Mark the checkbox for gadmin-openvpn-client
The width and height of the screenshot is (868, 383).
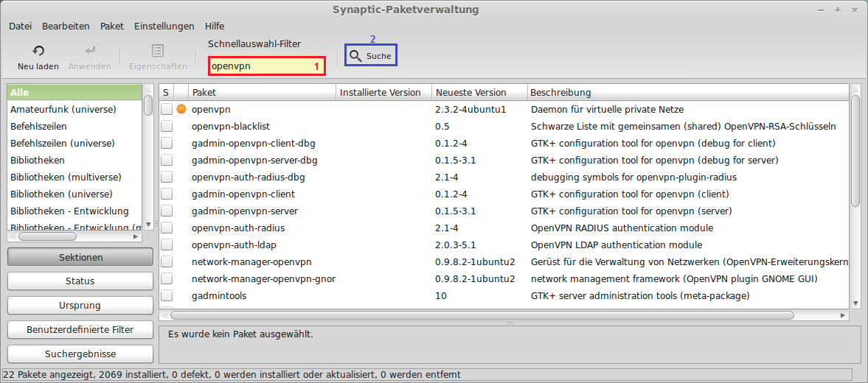pos(167,194)
